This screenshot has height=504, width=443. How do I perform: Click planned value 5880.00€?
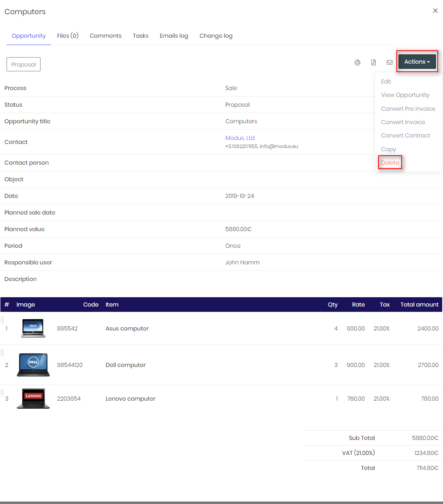[x=238, y=229]
